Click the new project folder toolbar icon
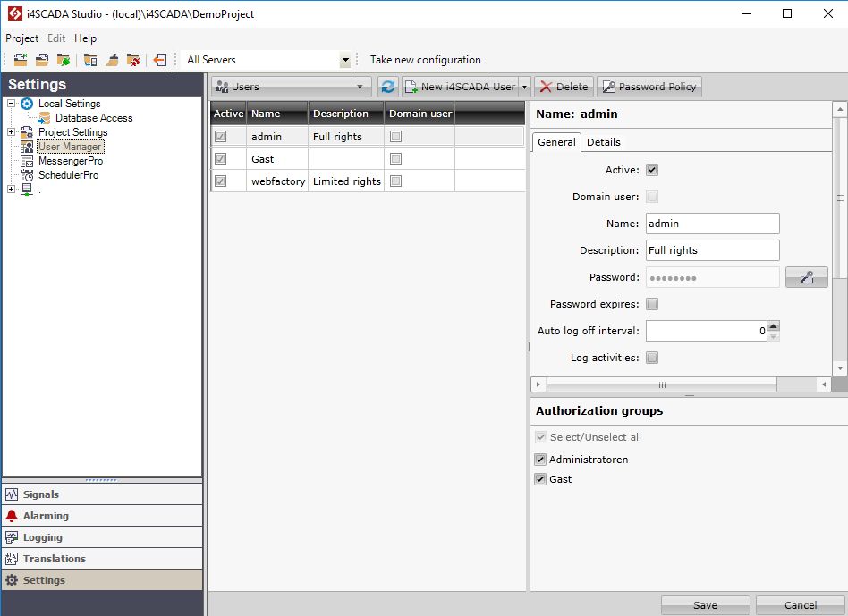848x616 pixels. pos(21,60)
